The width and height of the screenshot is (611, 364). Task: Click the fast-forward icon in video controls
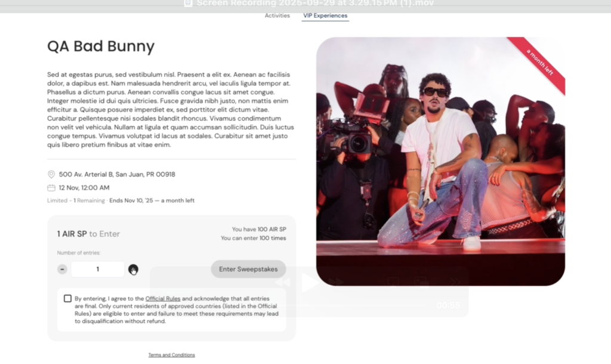point(336,282)
